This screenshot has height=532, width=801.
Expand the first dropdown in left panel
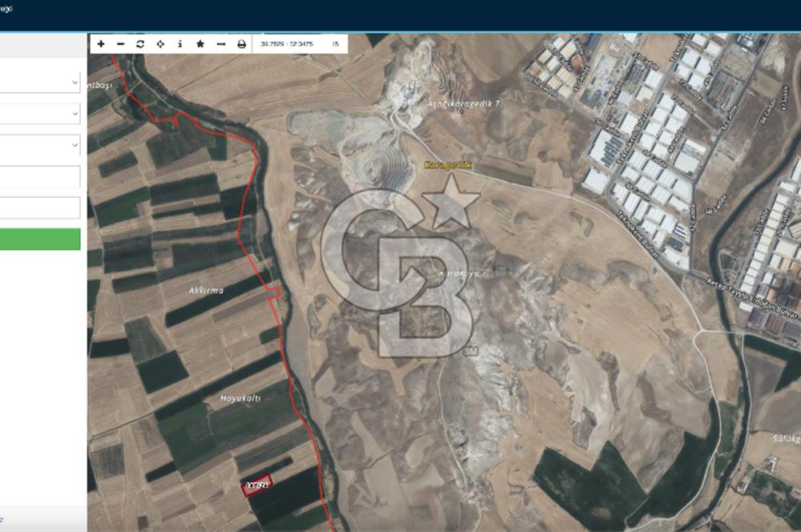click(40, 83)
